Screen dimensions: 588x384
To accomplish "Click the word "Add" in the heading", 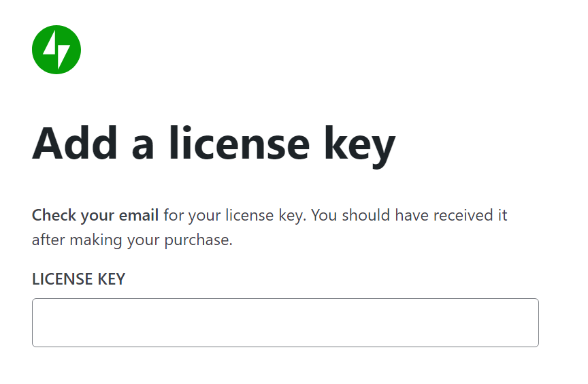I will pyautogui.click(x=75, y=143).
